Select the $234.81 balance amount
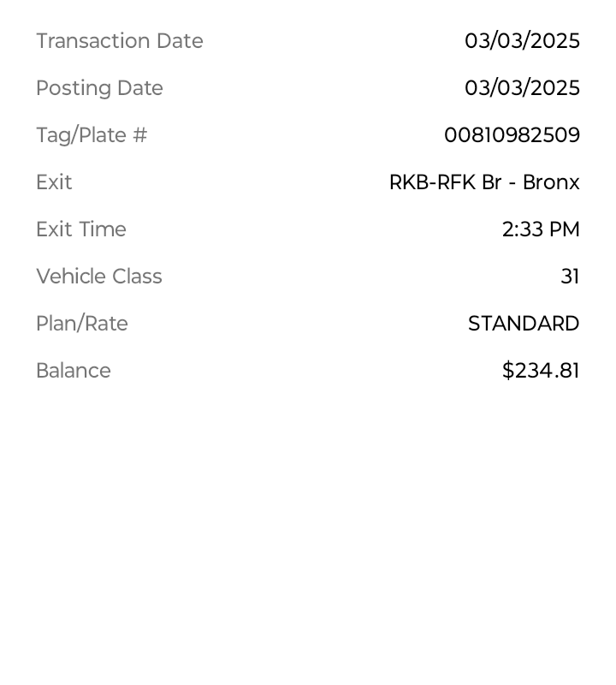 (x=541, y=371)
